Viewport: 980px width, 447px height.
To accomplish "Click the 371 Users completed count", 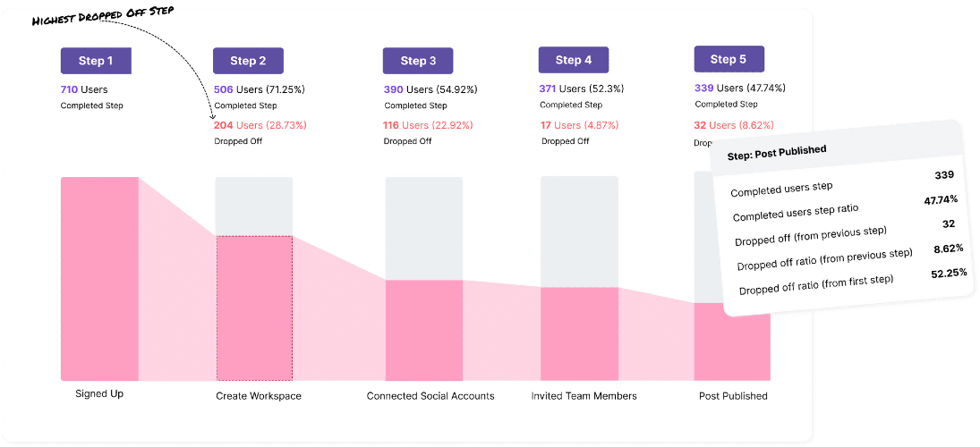I will click(x=582, y=89).
